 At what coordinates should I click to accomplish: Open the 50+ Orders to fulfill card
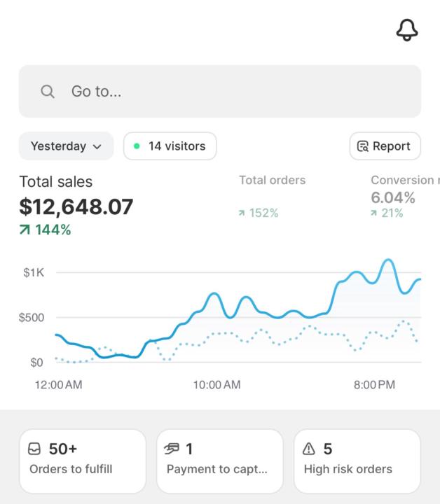coord(82,461)
